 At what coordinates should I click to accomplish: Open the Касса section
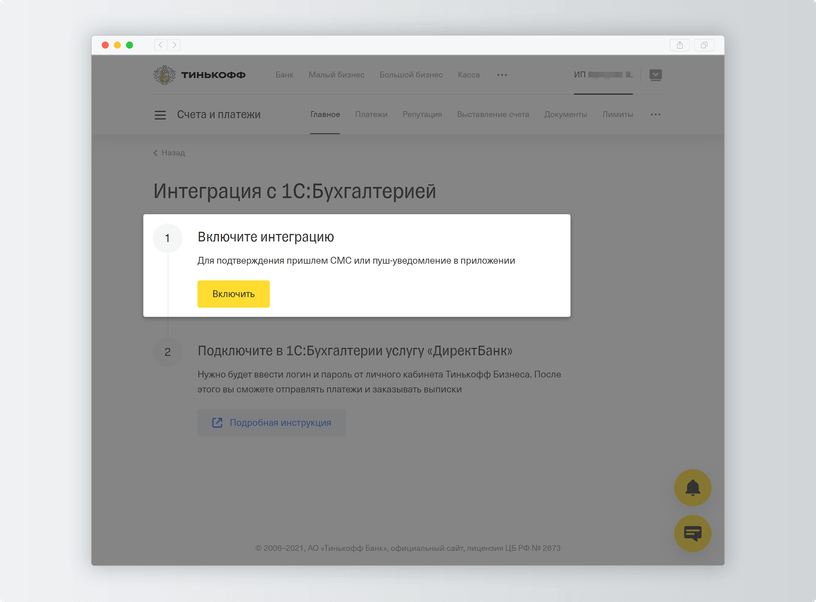pyautogui.click(x=469, y=75)
